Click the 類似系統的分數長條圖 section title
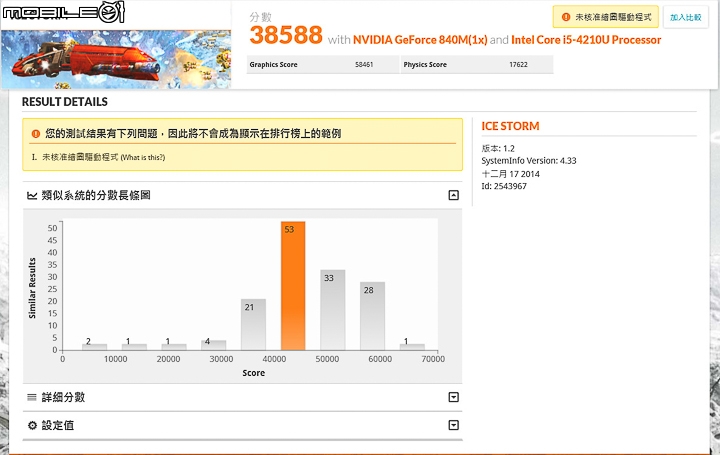Screen dimensions: 720x455 pos(96,195)
